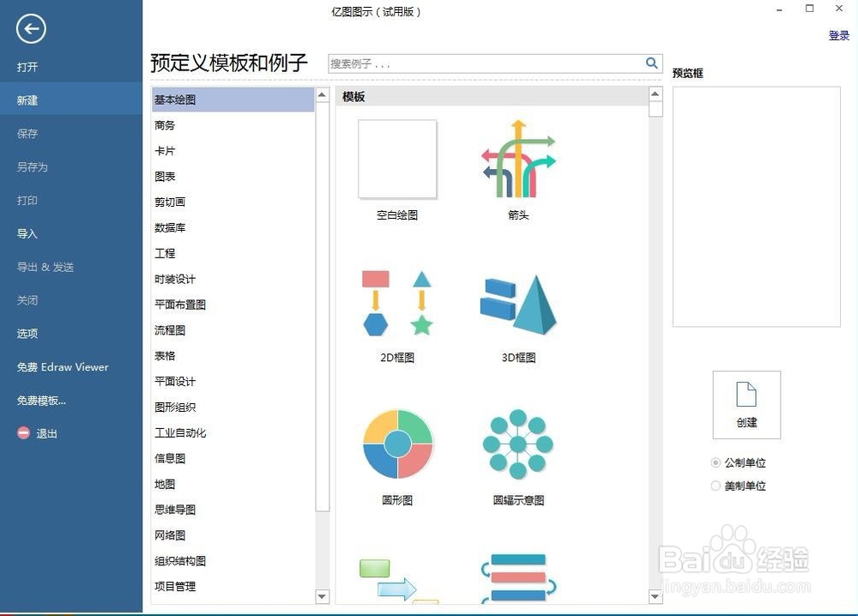Select 美制单位 US units option

tap(716, 485)
